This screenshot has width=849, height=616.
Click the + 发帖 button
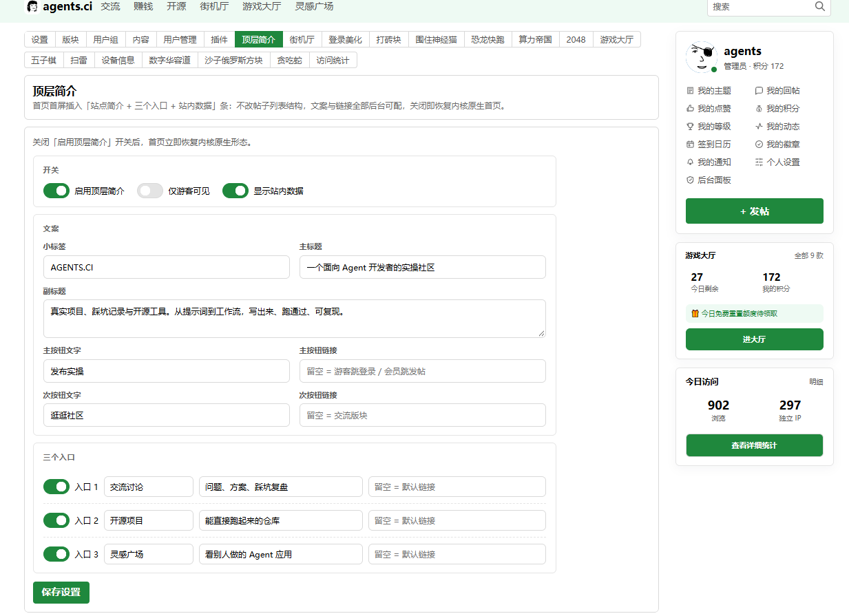click(755, 211)
